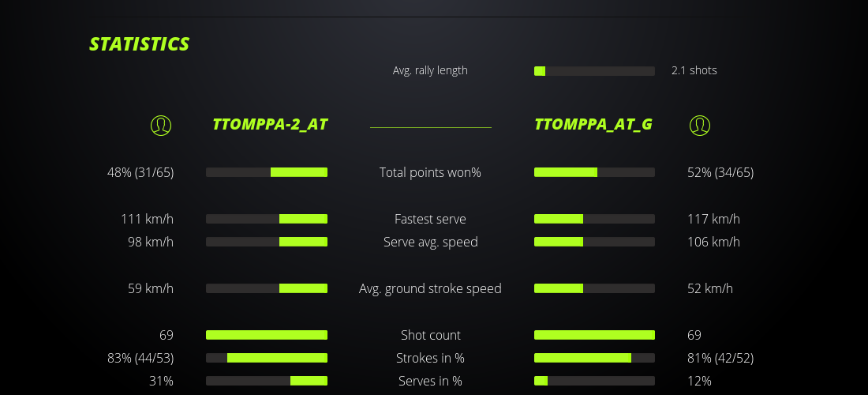Click left player's Shot count bar
This screenshot has width=868, height=395.
tap(267, 335)
